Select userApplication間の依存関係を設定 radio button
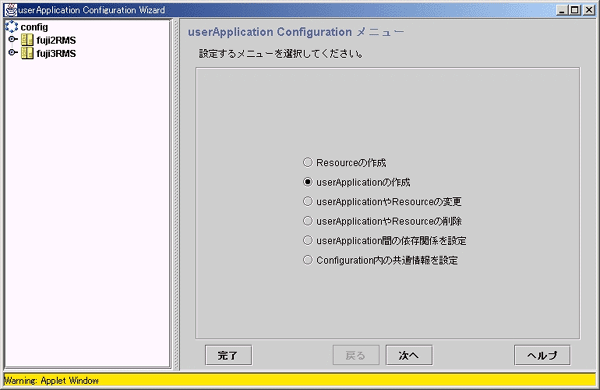600x390 pixels. (x=308, y=240)
